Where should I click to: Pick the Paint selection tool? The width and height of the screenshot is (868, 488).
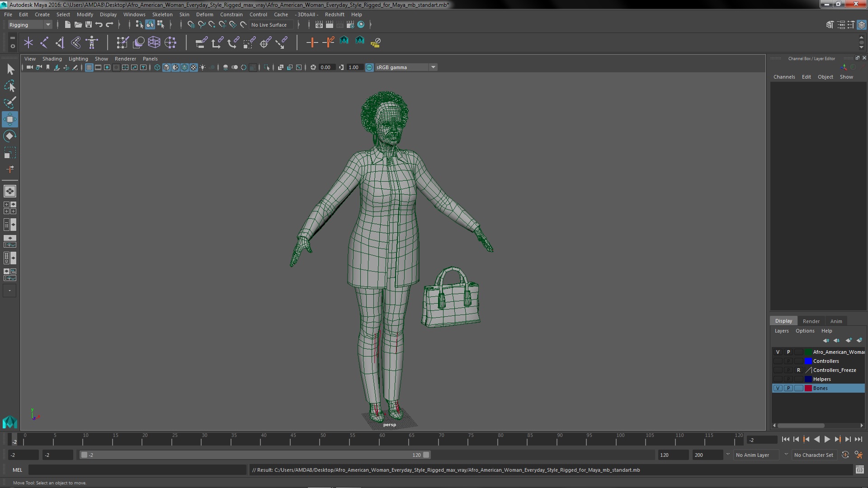(10, 103)
